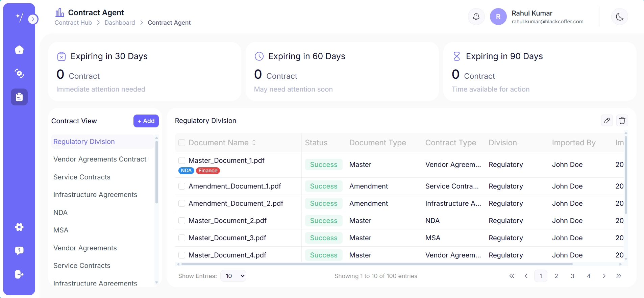Click the + Add button
The height and width of the screenshot is (298, 644).
[x=146, y=121]
